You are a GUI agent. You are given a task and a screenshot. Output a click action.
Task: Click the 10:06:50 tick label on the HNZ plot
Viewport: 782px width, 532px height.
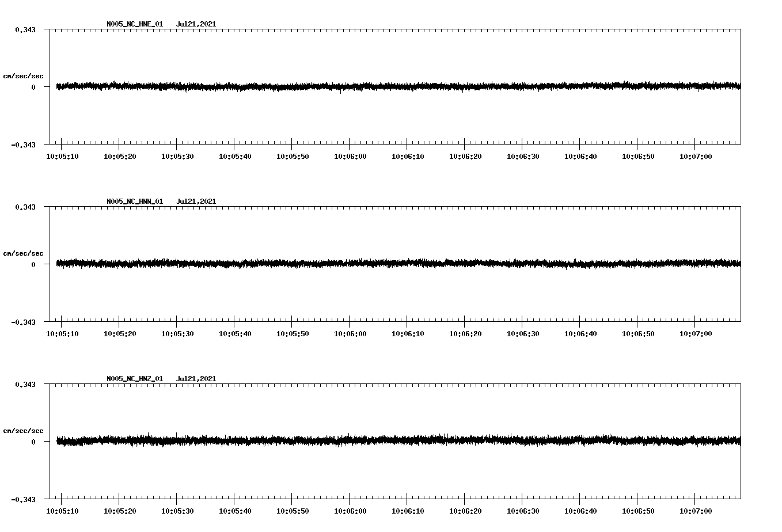click(x=639, y=510)
